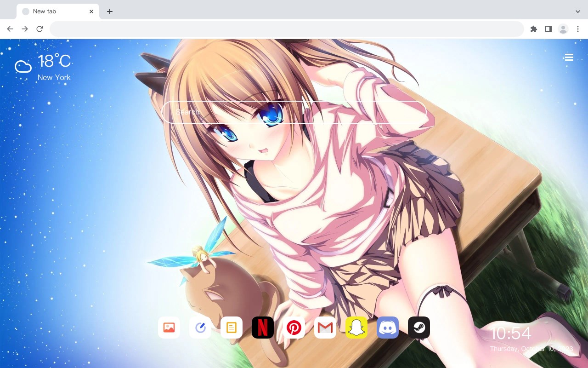Open a new browser tab
This screenshot has width=588, height=368.
[x=109, y=11]
